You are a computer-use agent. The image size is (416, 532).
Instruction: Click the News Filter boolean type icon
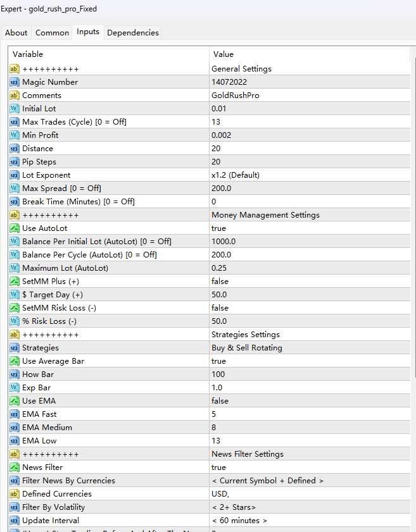pos(15,467)
